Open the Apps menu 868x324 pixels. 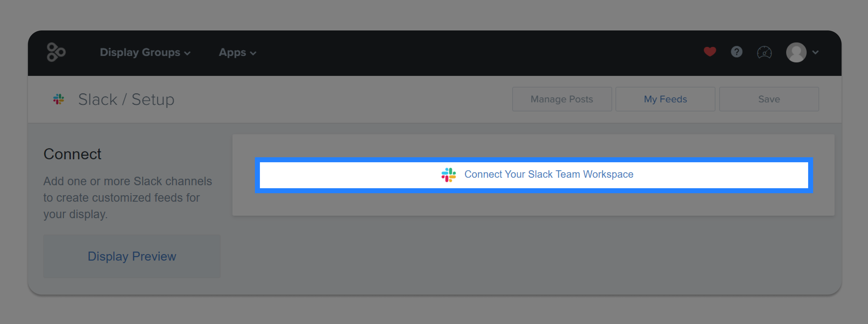(237, 52)
